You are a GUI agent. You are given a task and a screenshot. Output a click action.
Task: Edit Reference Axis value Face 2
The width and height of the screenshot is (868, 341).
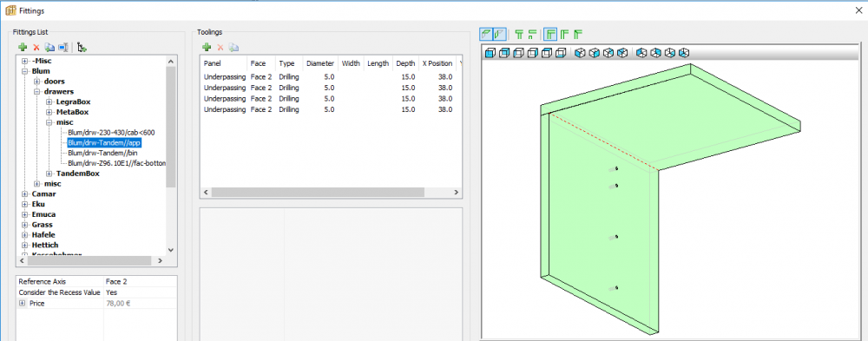(x=141, y=282)
